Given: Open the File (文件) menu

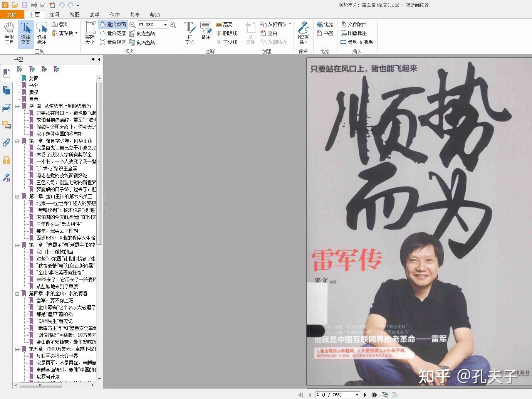Looking at the screenshot, I should pos(12,15).
